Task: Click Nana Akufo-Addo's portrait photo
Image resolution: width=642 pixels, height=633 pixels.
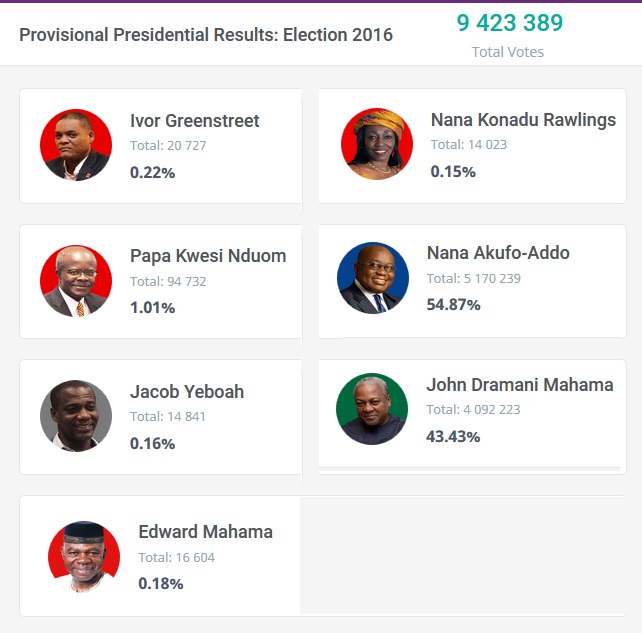Action: [373, 278]
